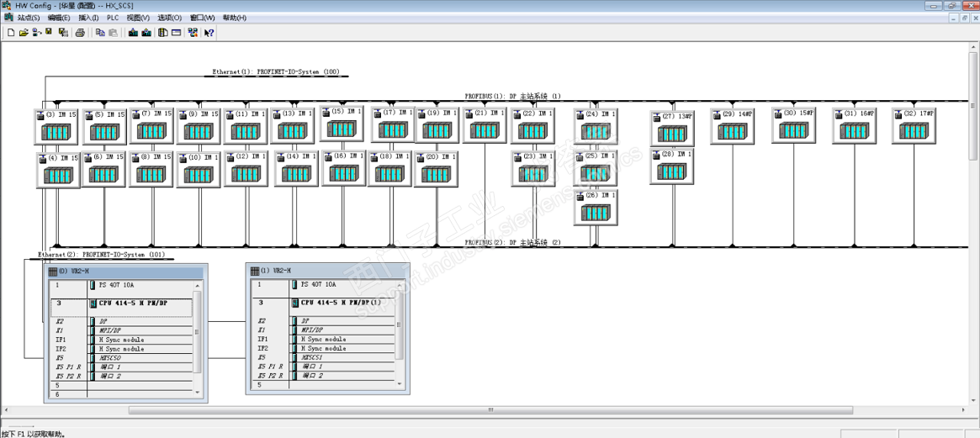Click the (0) UR2-H rack title bar
Image resolution: width=980 pixels, height=438 pixels.
[x=125, y=272]
